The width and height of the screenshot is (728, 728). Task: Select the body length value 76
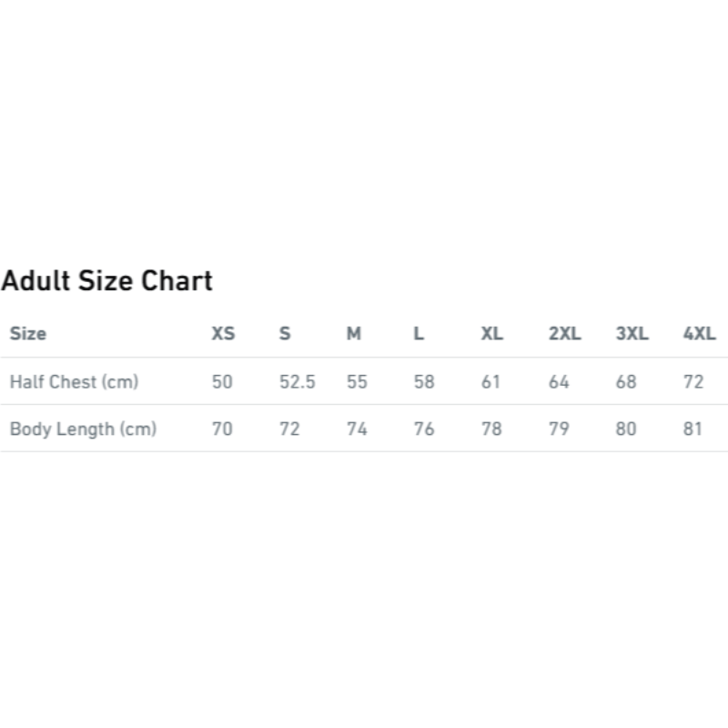click(x=424, y=429)
